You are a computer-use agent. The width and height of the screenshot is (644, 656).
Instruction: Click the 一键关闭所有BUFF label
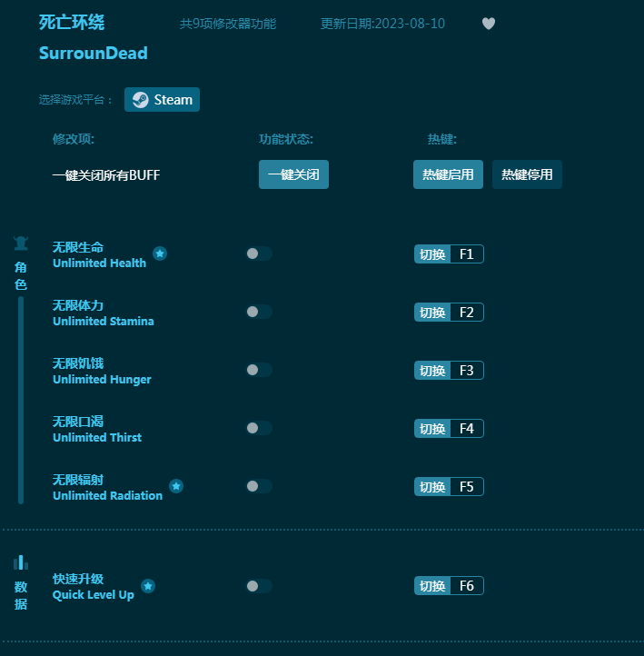106,174
